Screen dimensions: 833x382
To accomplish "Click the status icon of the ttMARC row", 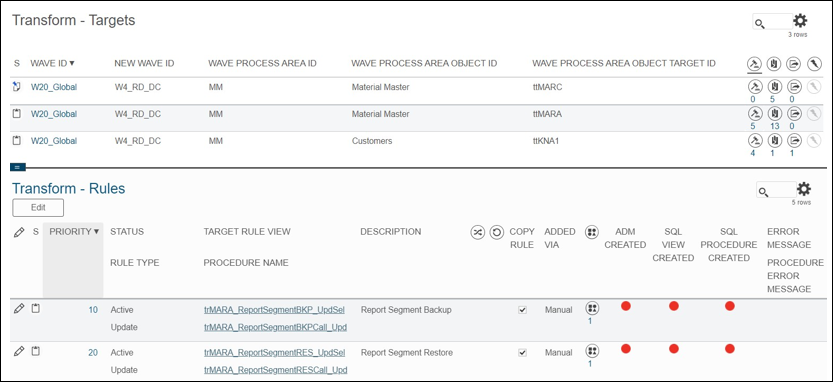I will (x=16, y=86).
